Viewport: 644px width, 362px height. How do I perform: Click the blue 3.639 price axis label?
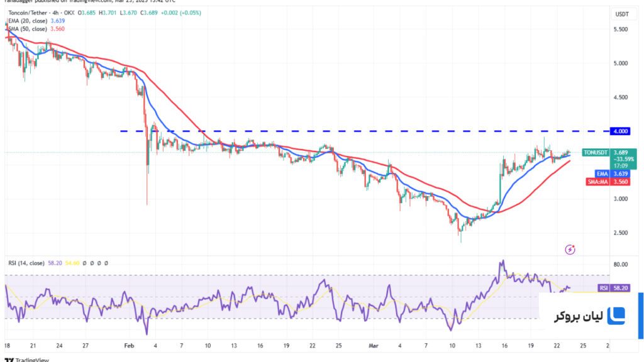point(620,174)
